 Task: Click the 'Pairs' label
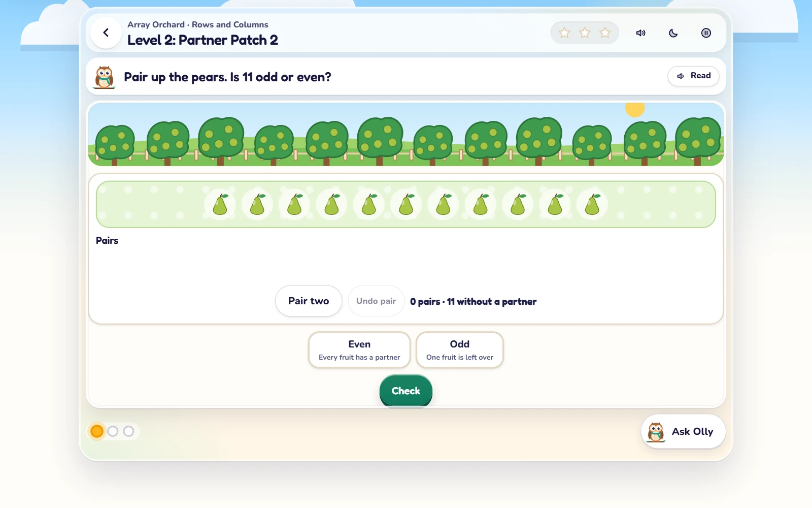[107, 240]
